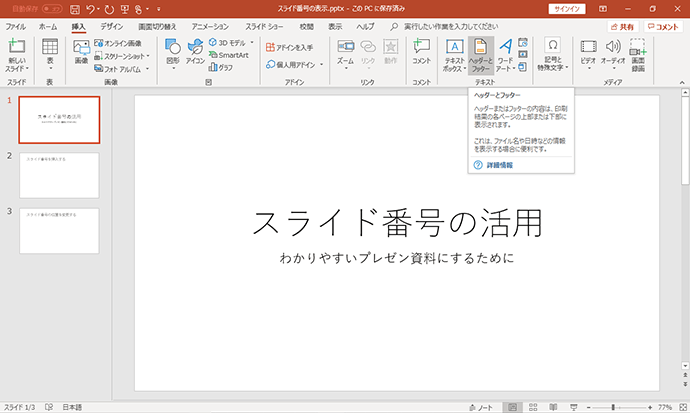Click the ノート button in status bar
This screenshot has height=413, width=690.
(x=481, y=407)
